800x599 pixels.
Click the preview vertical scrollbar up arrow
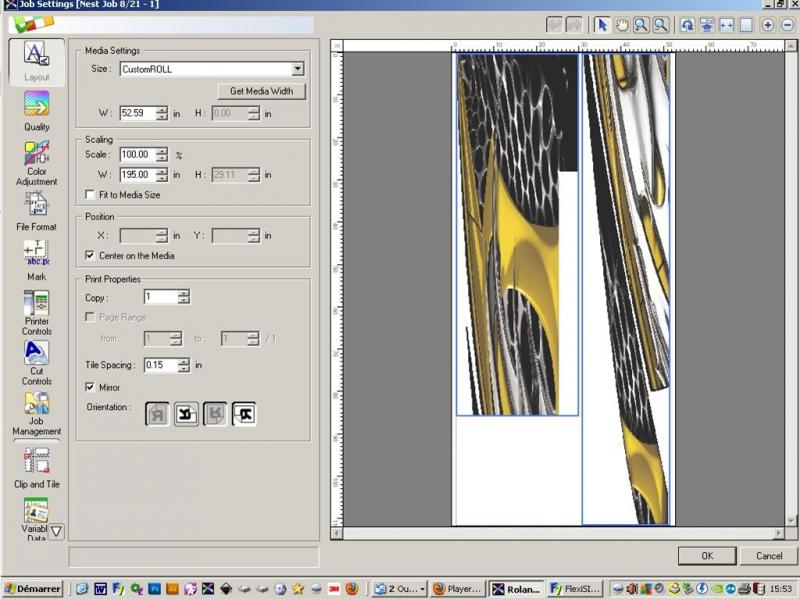tap(791, 46)
